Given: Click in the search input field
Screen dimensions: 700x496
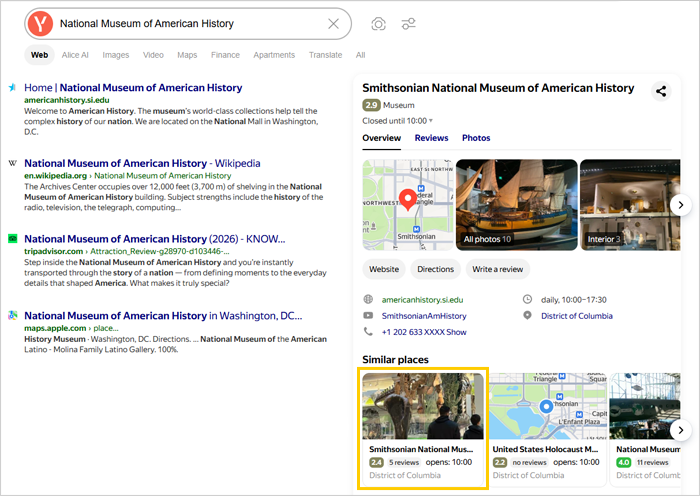Looking at the screenshot, I should point(190,24).
